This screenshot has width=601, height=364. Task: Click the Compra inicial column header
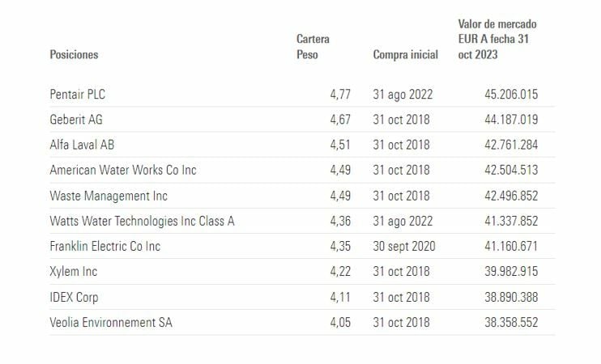click(405, 55)
